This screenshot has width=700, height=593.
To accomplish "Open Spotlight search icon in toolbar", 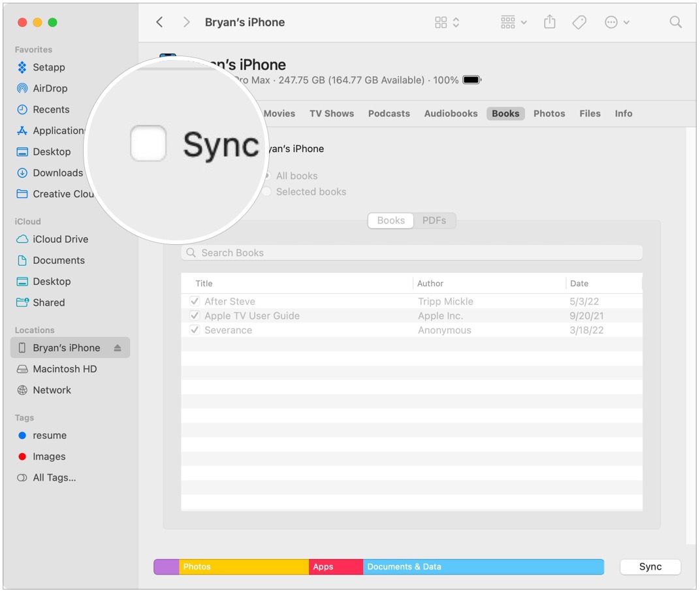I will [x=675, y=22].
